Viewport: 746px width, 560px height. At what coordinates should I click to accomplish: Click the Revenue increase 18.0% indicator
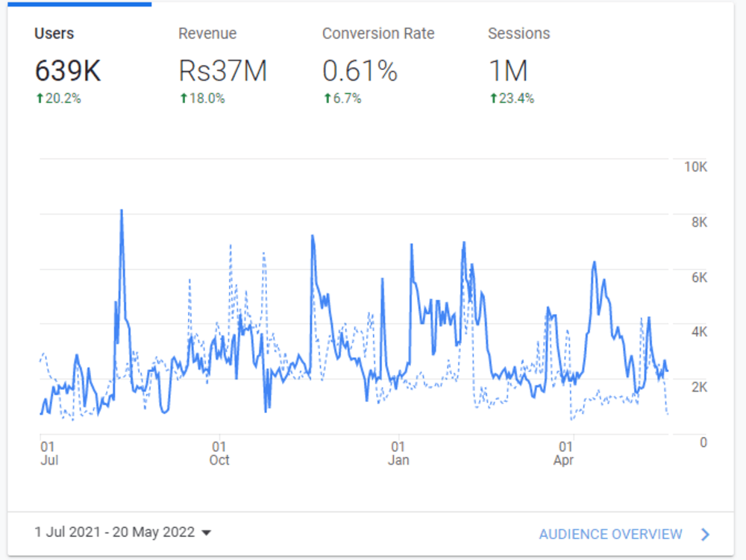(x=202, y=98)
